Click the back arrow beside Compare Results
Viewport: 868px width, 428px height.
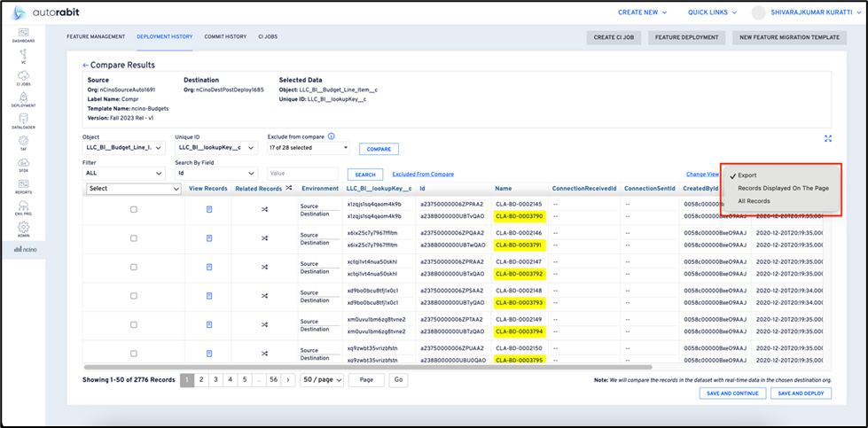[86, 66]
